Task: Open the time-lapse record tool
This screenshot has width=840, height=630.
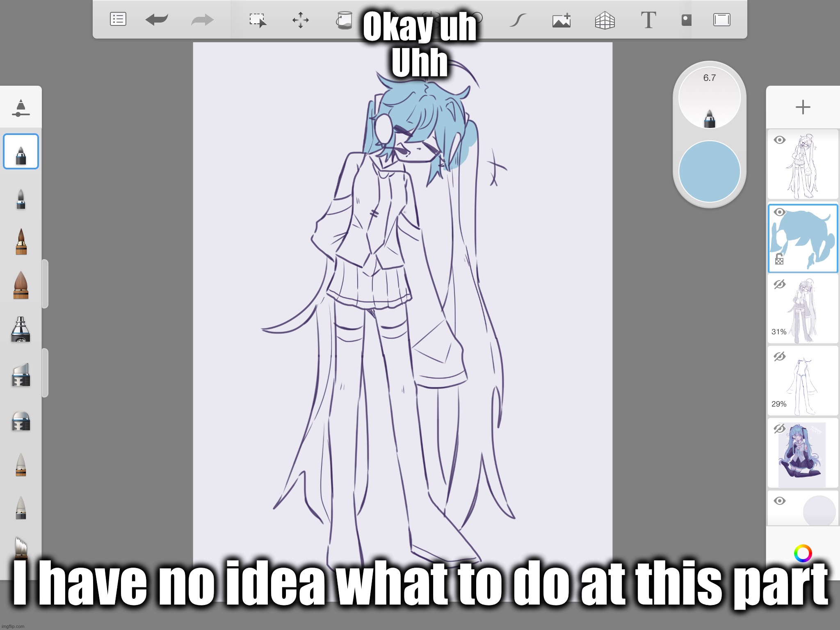Action: (686, 20)
